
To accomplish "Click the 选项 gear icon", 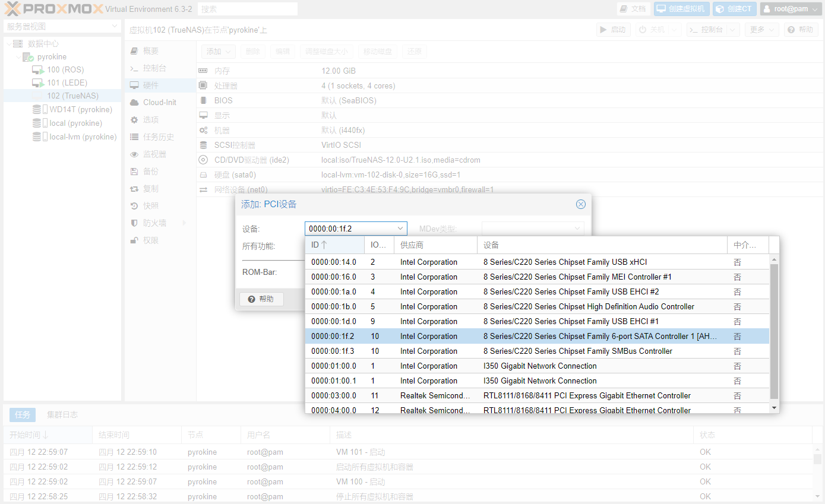I will pyautogui.click(x=134, y=120).
